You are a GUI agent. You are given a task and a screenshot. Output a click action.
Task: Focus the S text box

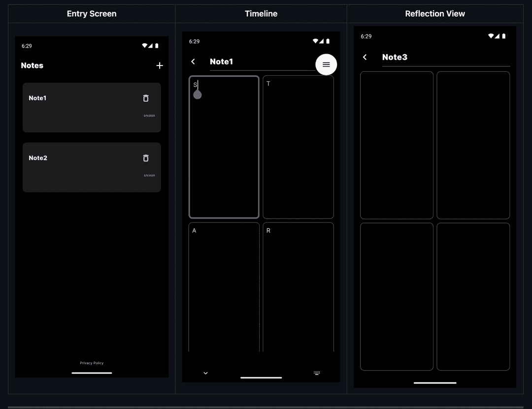pos(224,147)
